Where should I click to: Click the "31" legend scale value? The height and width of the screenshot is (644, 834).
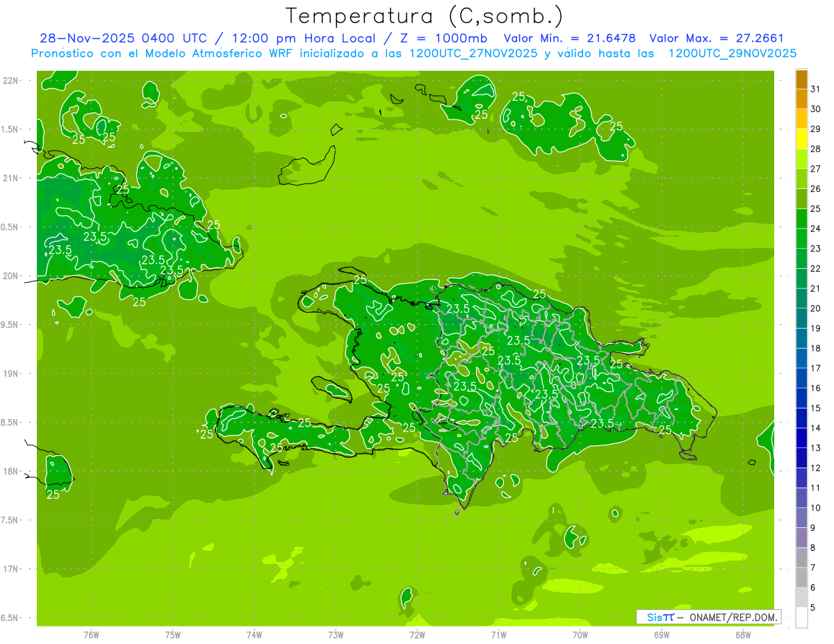click(816, 89)
